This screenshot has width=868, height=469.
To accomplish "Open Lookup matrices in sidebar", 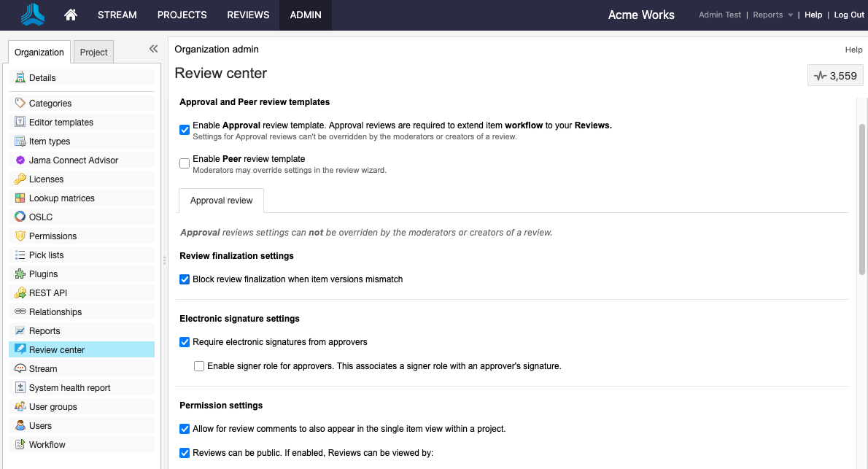I will [x=82, y=198].
